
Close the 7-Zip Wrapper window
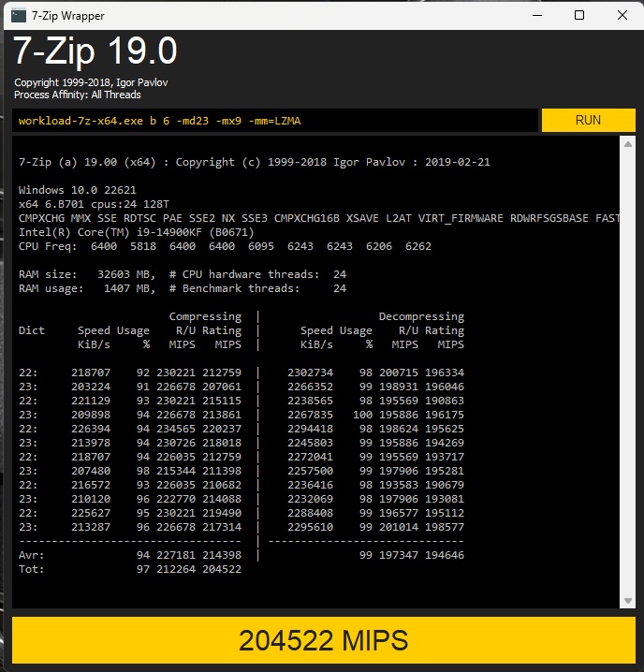[x=622, y=15]
